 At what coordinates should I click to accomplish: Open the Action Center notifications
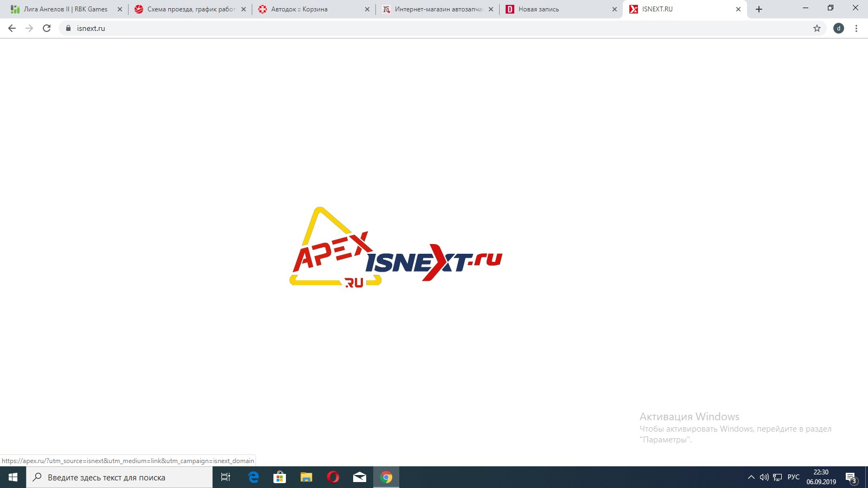851,477
